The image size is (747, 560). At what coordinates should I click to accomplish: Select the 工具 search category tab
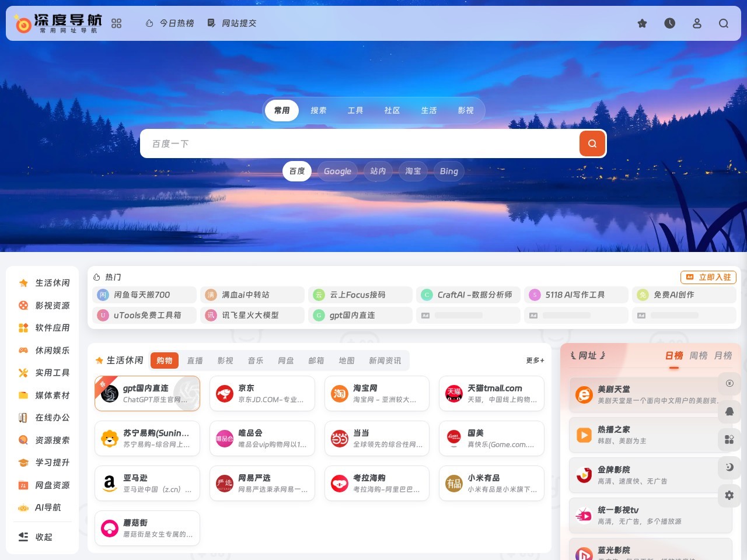coord(355,110)
